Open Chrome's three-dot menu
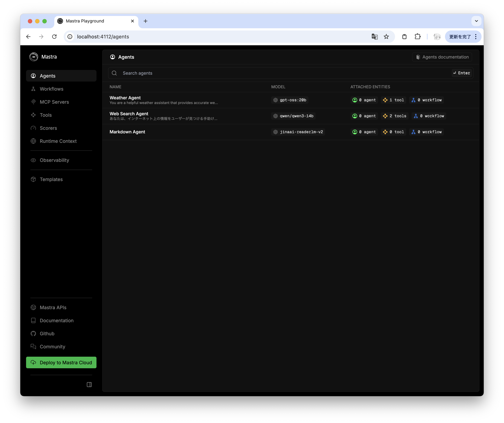The height and width of the screenshot is (423, 504). pyautogui.click(x=476, y=36)
